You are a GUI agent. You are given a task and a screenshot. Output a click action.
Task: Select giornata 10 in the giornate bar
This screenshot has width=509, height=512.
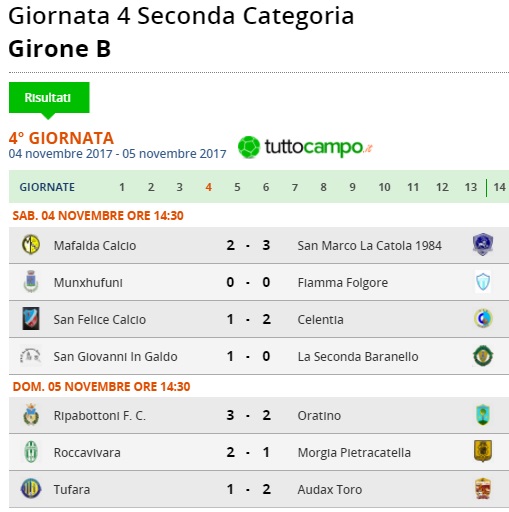[384, 187]
